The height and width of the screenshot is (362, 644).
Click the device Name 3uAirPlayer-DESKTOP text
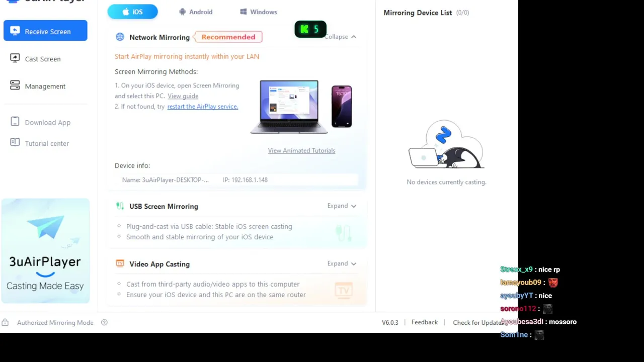165,179
